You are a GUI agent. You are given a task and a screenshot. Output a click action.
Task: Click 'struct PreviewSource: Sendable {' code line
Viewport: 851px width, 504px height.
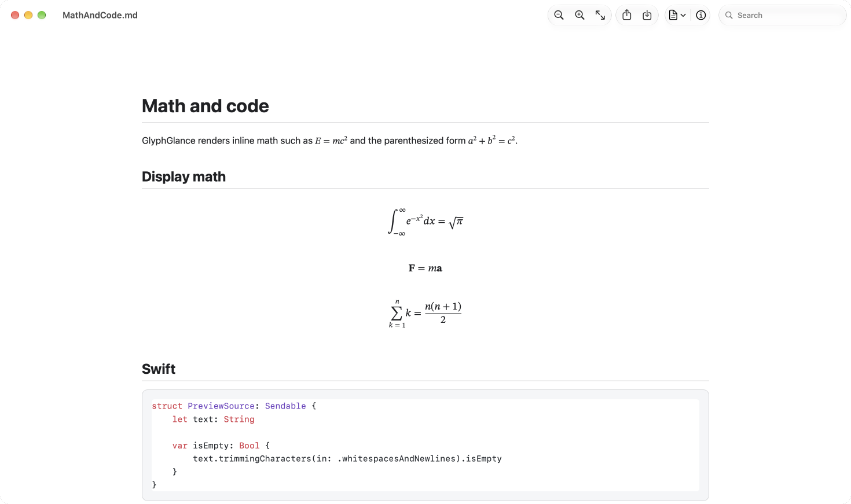click(234, 406)
